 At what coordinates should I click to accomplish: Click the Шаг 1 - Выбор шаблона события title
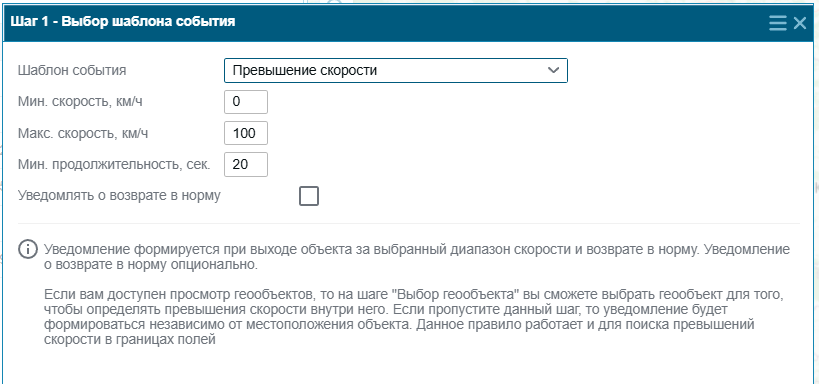click(123, 22)
